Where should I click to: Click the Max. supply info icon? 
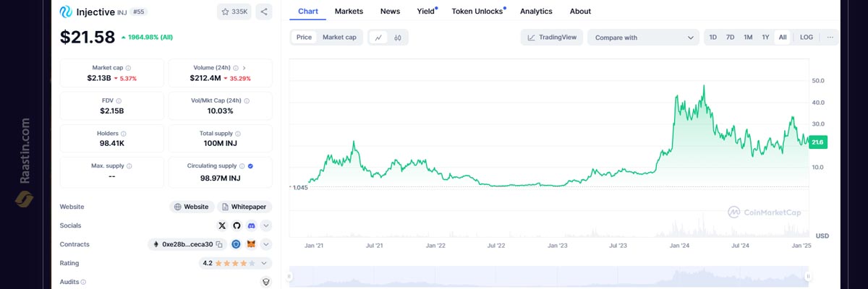point(129,166)
